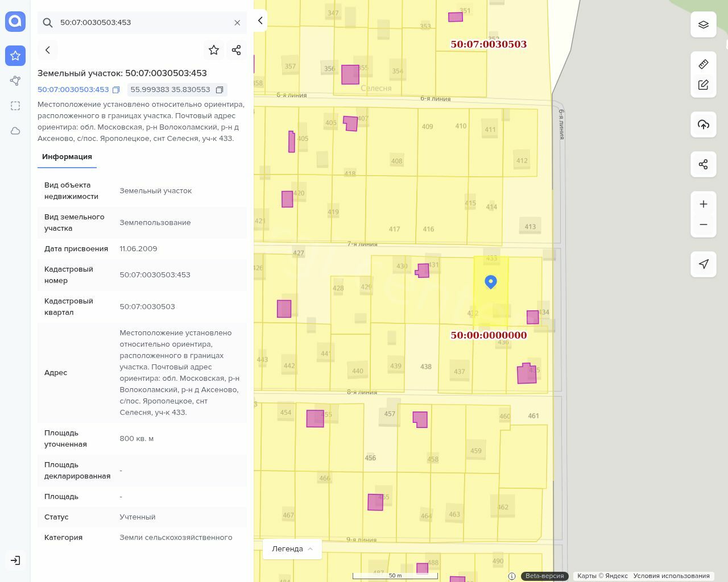Click the Условия использования link
728x582 pixels.
(x=671, y=576)
